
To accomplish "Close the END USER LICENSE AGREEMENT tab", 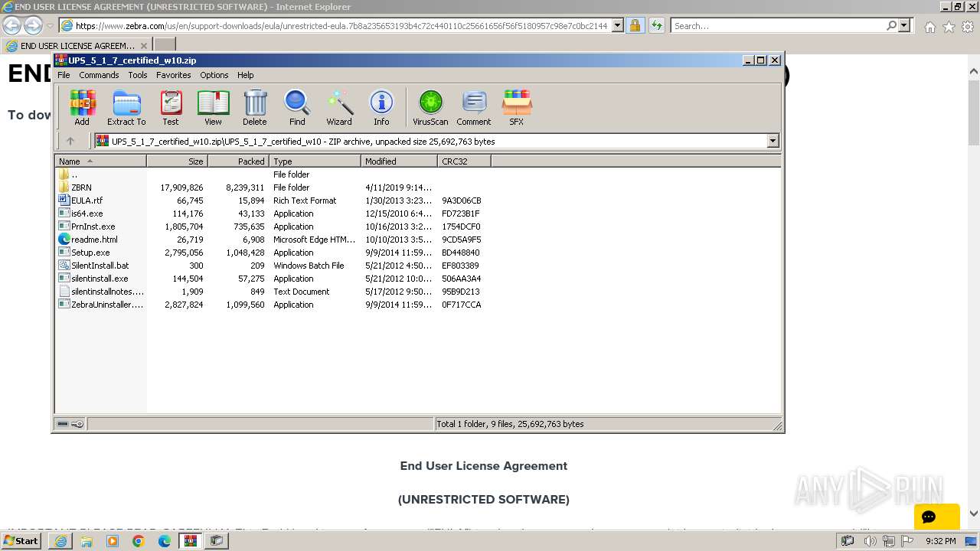I will click(143, 46).
